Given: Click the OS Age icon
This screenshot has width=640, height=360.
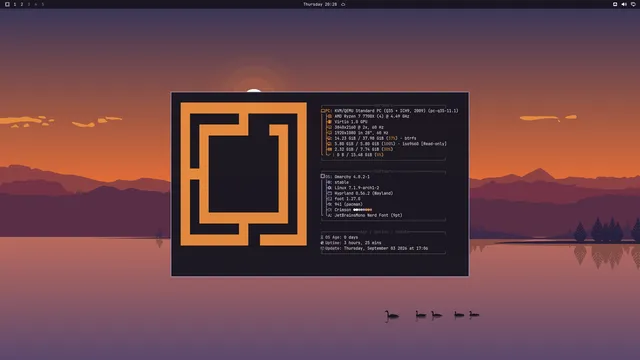Looking at the screenshot, I should (x=322, y=237).
